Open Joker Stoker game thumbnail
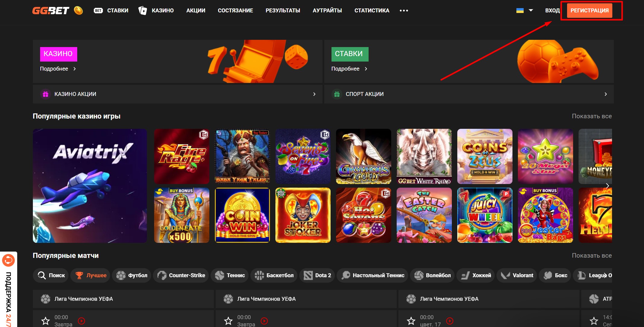Viewport: 644px width, 327px height. click(303, 215)
